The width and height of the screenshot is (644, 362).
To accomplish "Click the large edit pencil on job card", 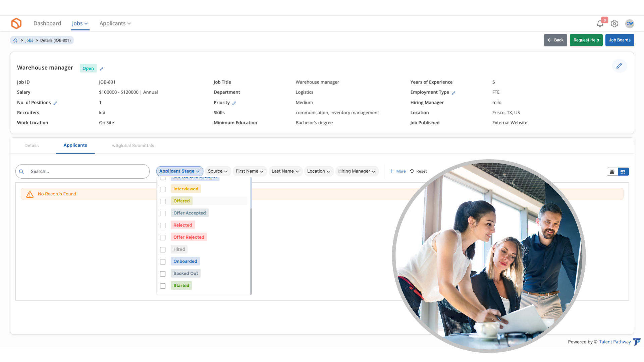I will (x=619, y=66).
